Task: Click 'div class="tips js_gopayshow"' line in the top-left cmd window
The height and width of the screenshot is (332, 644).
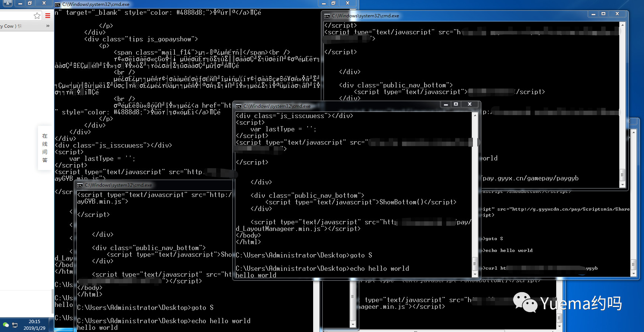Action: (141, 39)
